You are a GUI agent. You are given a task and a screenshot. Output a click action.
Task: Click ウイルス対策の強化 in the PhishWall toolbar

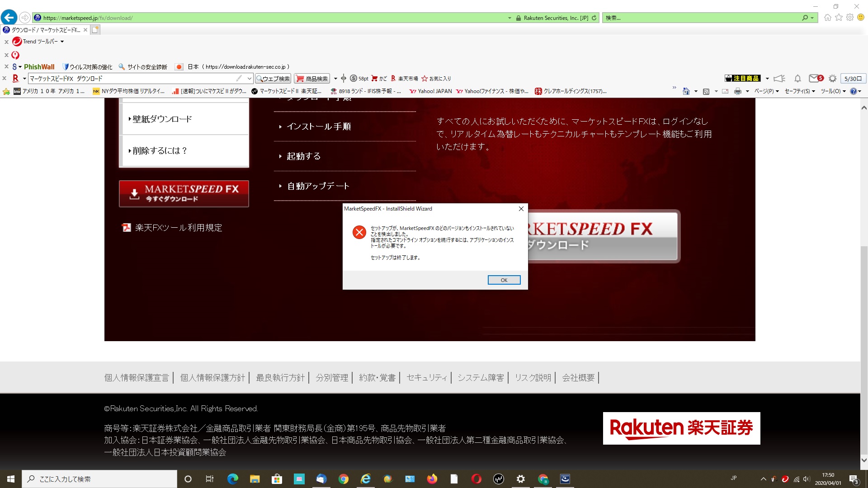[x=88, y=67]
